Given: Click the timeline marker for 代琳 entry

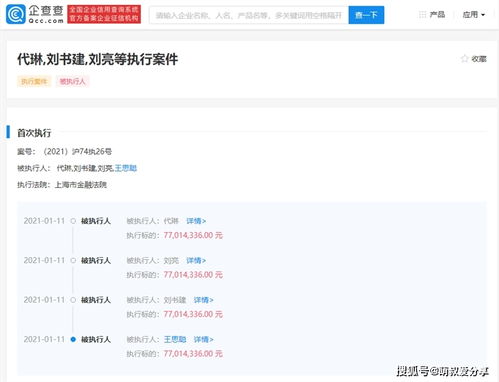Looking at the screenshot, I should tap(73, 221).
